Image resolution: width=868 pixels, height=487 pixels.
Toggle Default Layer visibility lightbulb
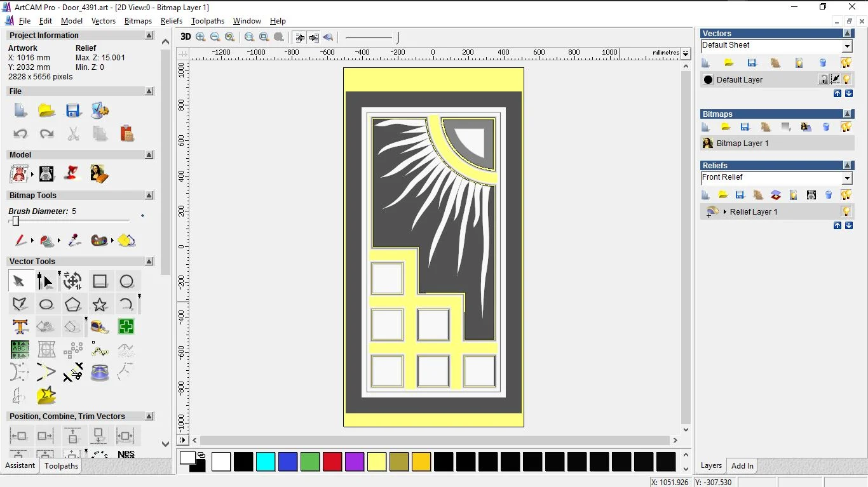pyautogui.click(x=847, y=79)
